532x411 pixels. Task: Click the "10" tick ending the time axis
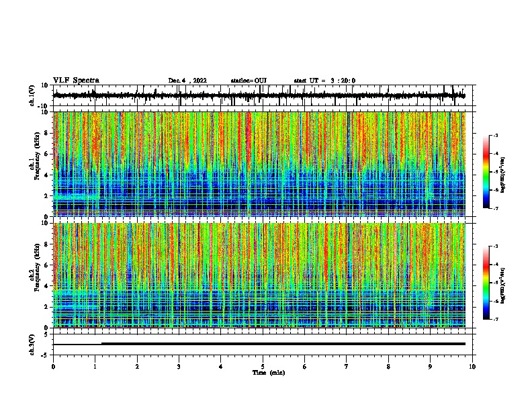tap(472, 367)
